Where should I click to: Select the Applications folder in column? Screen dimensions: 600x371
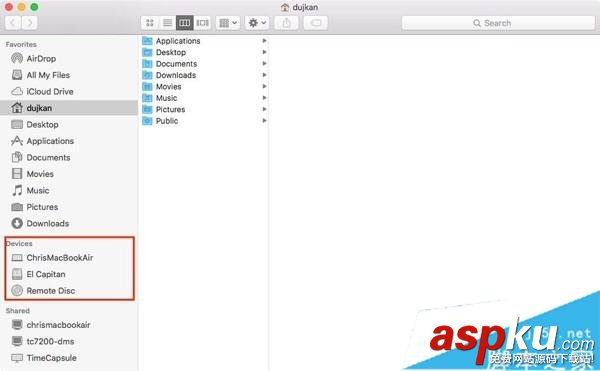point(204,41)
